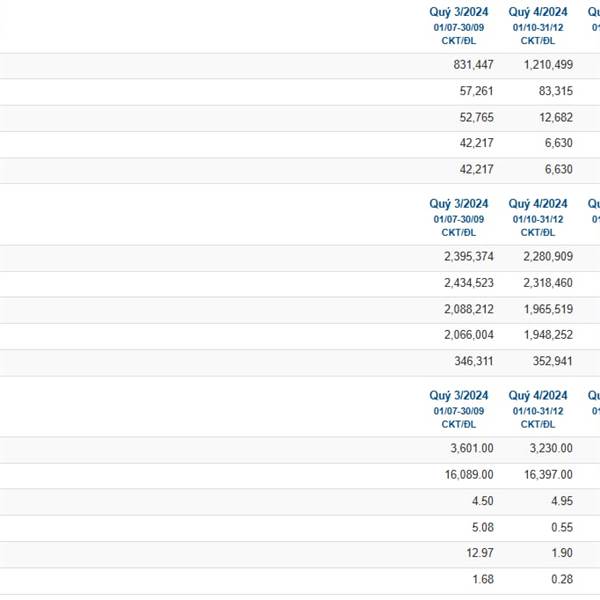
Task: Select the Quý 4/2024 header in the third table
Action: coord(538,395)
